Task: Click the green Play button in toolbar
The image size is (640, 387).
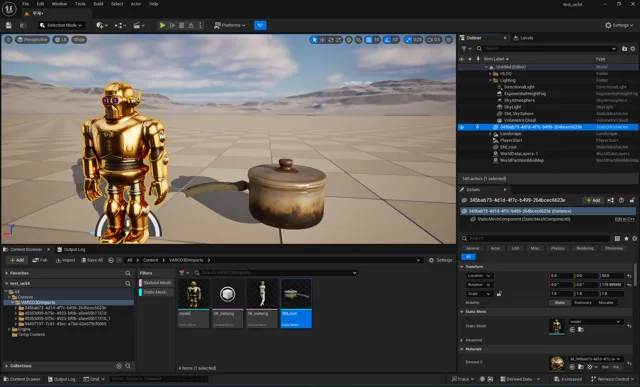Action: click(x=162, y=25)
